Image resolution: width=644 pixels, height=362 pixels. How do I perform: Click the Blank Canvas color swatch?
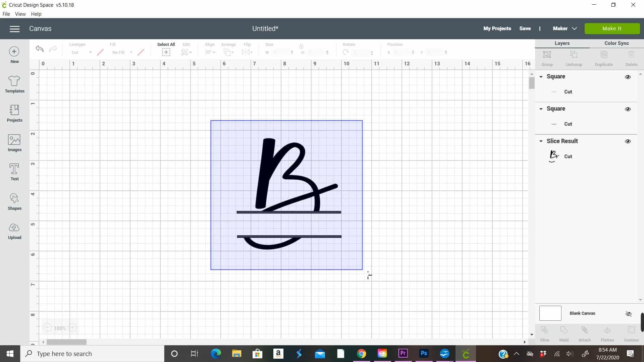(x=550, y=313)
